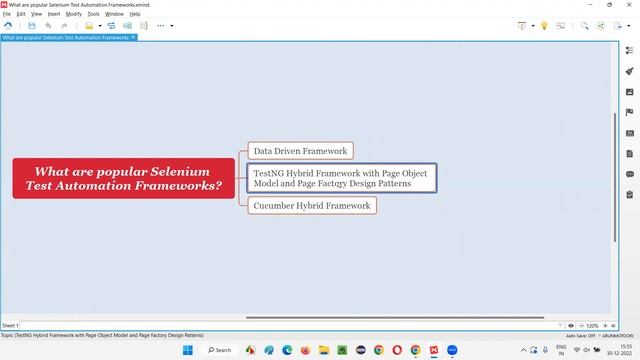
Task: Select the TestNG Hybrid Framework topic
Action: (x=342, y=178)
